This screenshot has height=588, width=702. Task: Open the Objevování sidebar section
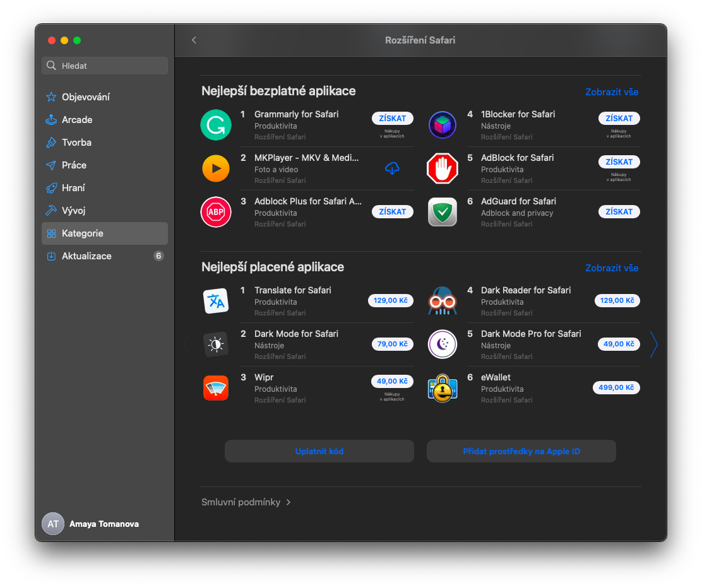point(105,97)
